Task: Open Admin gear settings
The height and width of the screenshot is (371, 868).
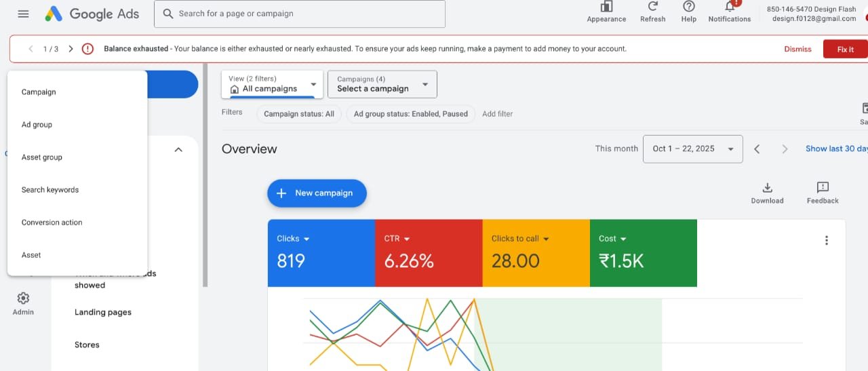Action: point(23,299)
